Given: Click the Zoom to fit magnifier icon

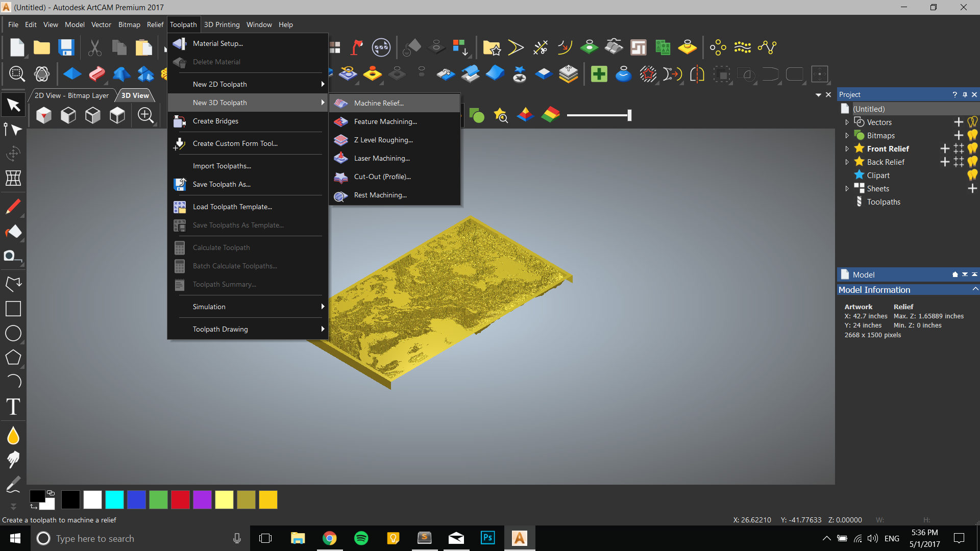Looking at the screenshot, I should [x=17, y=74].
